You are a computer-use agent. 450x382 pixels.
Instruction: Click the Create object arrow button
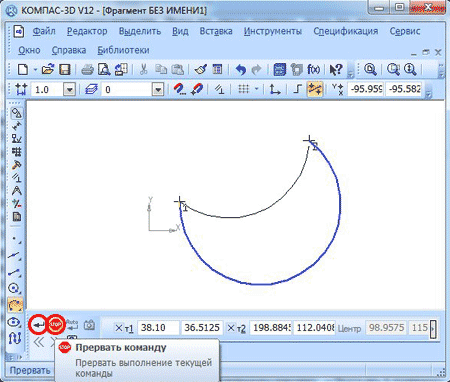(38, 324)
